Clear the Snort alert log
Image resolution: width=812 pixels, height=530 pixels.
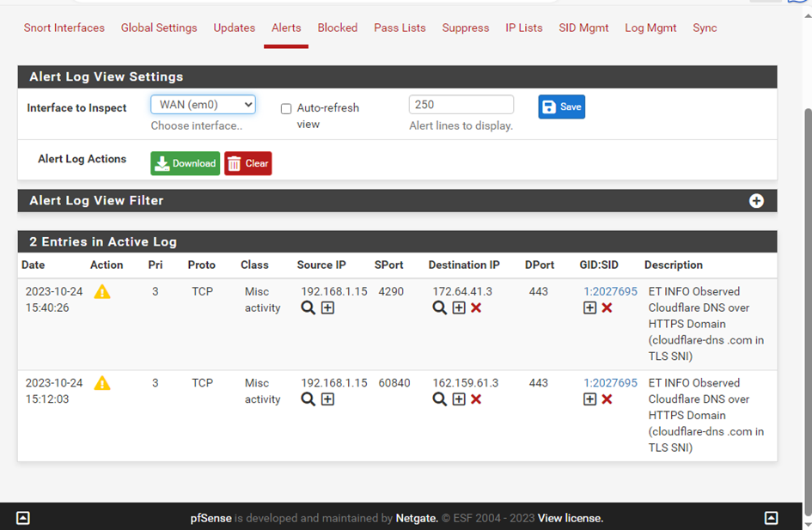[x=247, y=162]
